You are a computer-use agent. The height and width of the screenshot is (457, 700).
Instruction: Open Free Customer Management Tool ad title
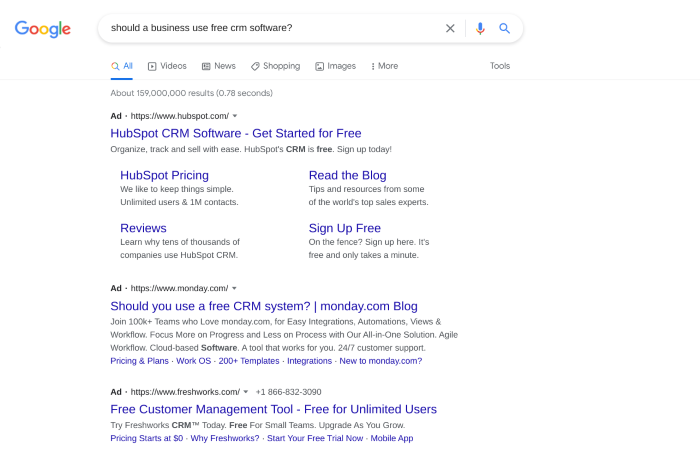(273, 409)
